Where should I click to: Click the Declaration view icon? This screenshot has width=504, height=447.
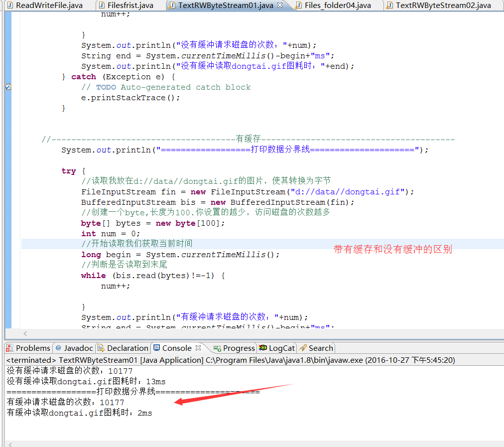click(x=101, y=348)
